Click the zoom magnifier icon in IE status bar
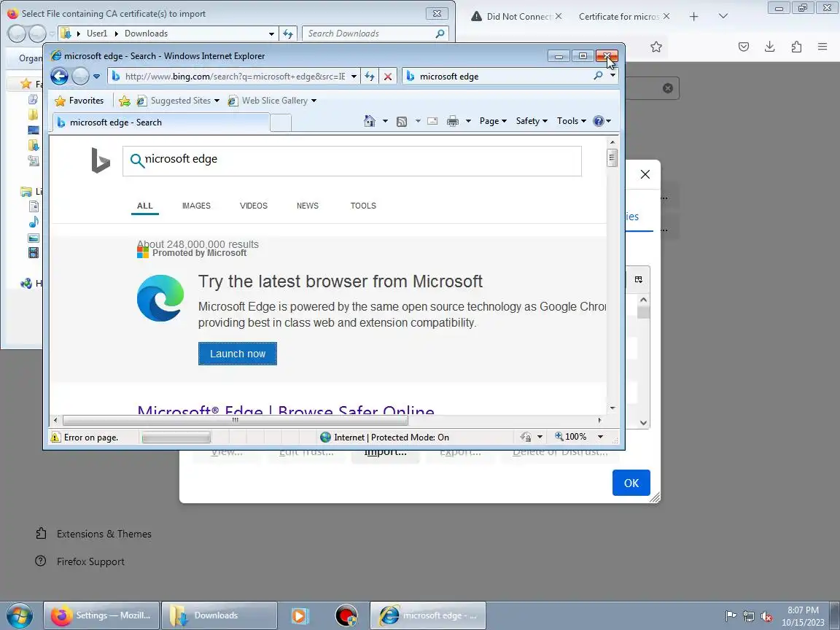Image resolution: width=840 pixels, height=630 pixels. pos(559,437)
